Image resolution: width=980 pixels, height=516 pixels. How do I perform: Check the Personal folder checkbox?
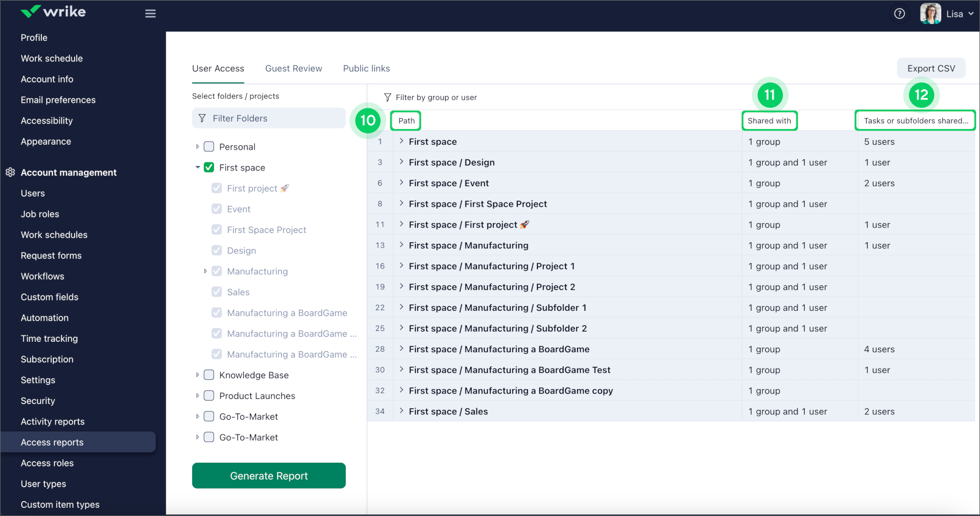point(209,147)
